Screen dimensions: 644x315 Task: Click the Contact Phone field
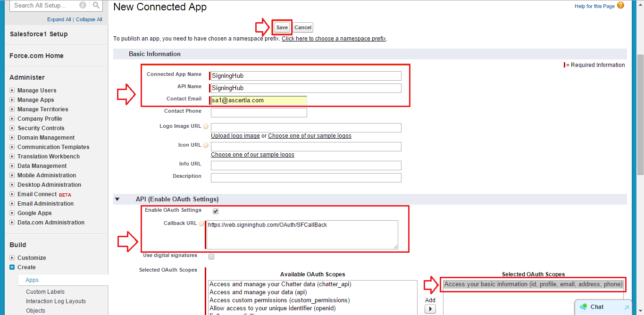[259, 113]
